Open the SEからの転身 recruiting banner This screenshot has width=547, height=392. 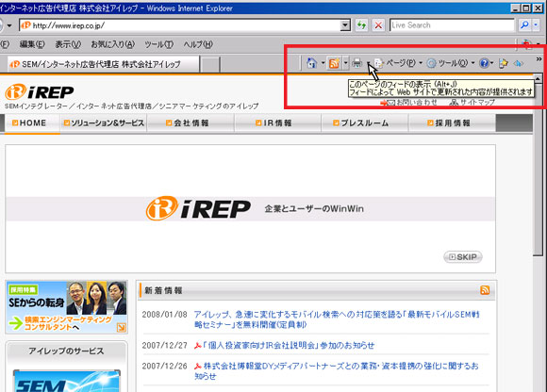[67, 307]
